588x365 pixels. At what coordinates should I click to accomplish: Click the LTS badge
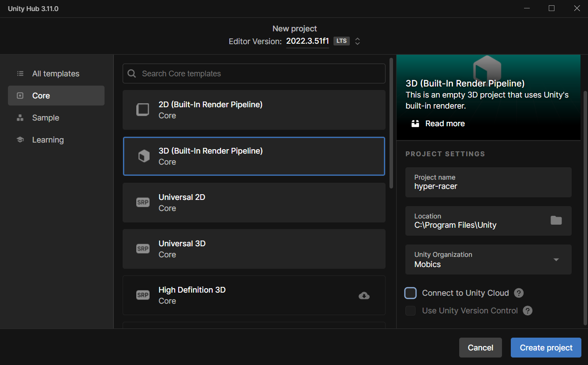(x=341, y=41)
